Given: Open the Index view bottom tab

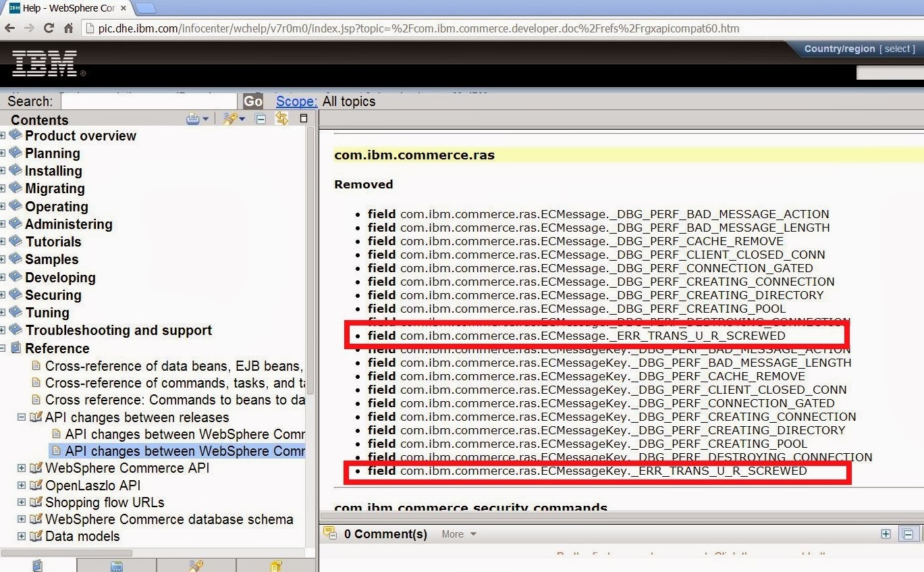Looking at the screenshot, I should pyautogui.click(x=117, y=565).
